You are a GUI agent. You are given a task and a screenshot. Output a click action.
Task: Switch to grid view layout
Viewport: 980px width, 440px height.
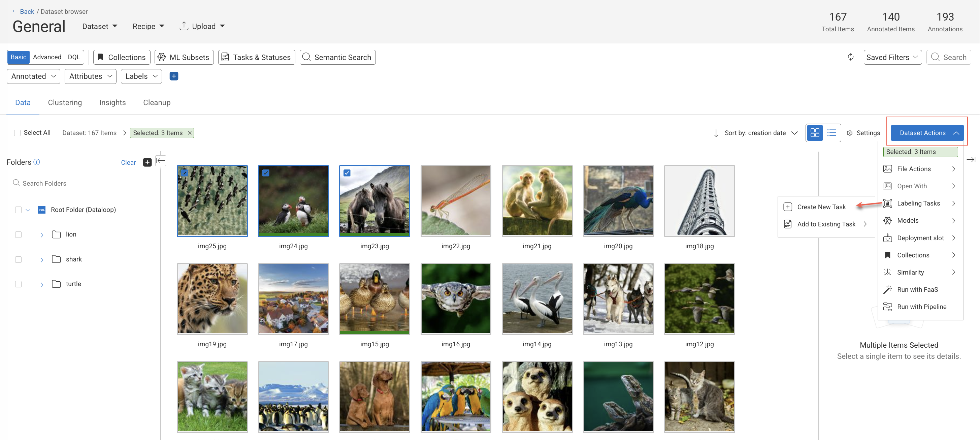pos(815,133)
